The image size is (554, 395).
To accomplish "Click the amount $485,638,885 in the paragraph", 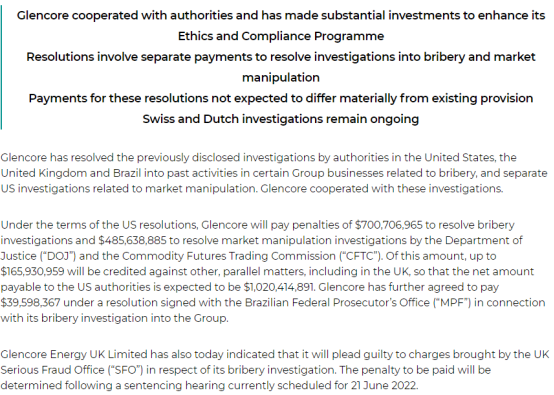I will coord(132,241).
